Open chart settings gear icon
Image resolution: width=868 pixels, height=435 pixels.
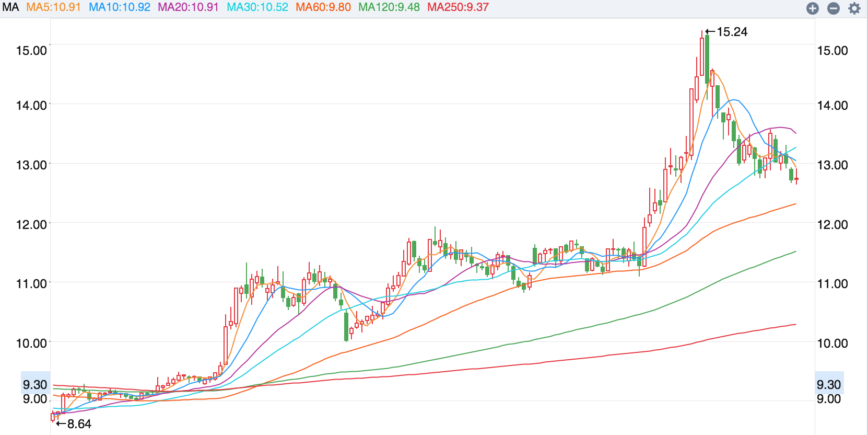854,8
